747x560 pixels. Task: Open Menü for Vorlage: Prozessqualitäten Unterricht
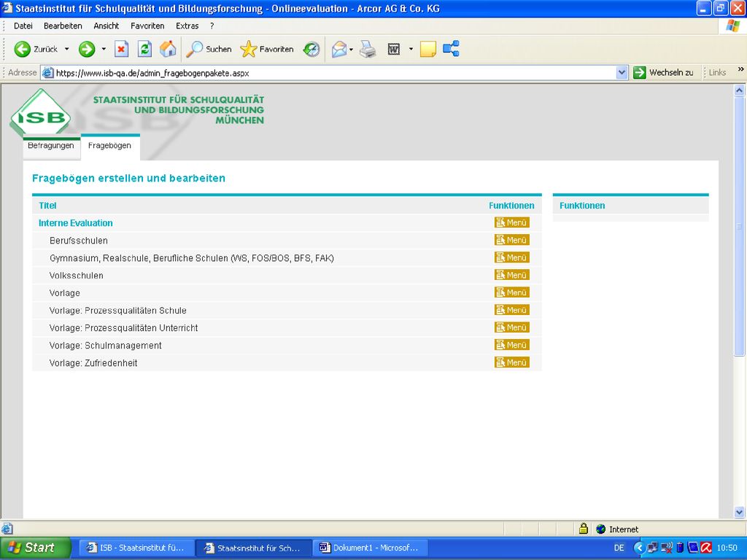(511, 327)
